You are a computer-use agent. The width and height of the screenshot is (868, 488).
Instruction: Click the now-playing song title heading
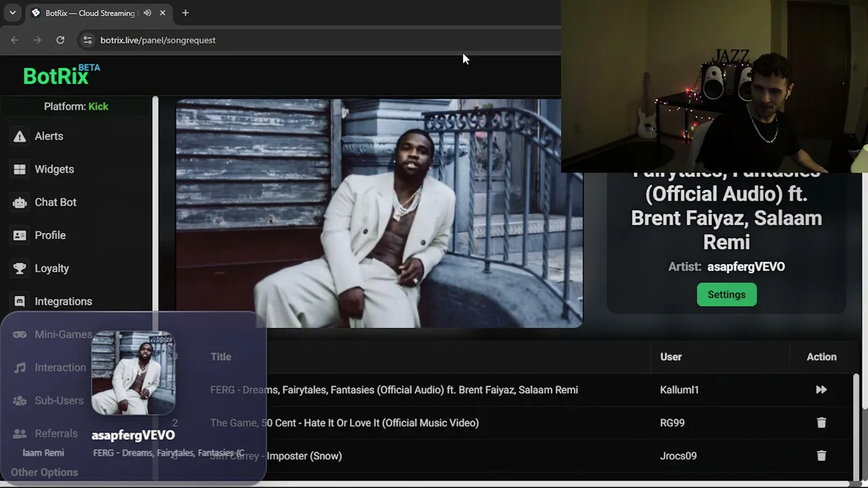726,207
